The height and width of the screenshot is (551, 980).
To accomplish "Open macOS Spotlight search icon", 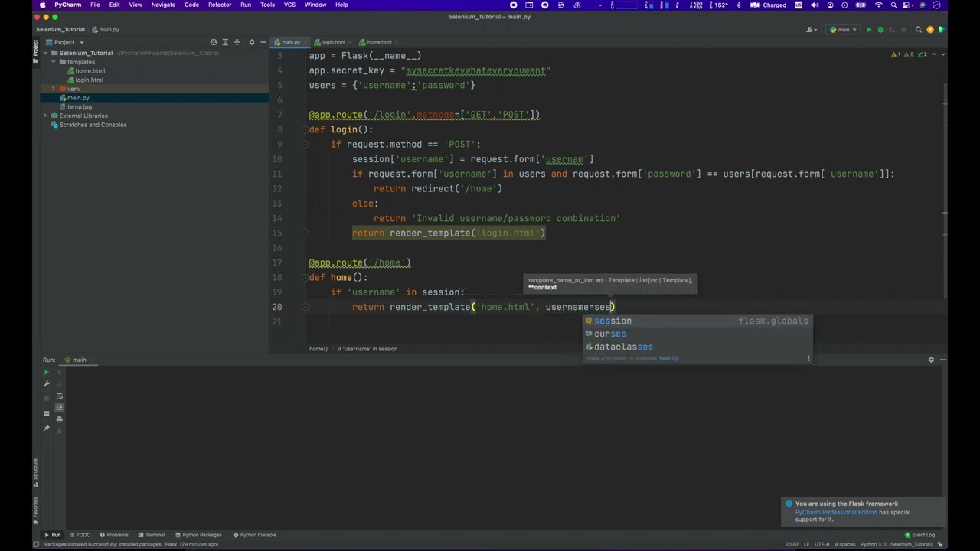I will [x=893, y=5].
